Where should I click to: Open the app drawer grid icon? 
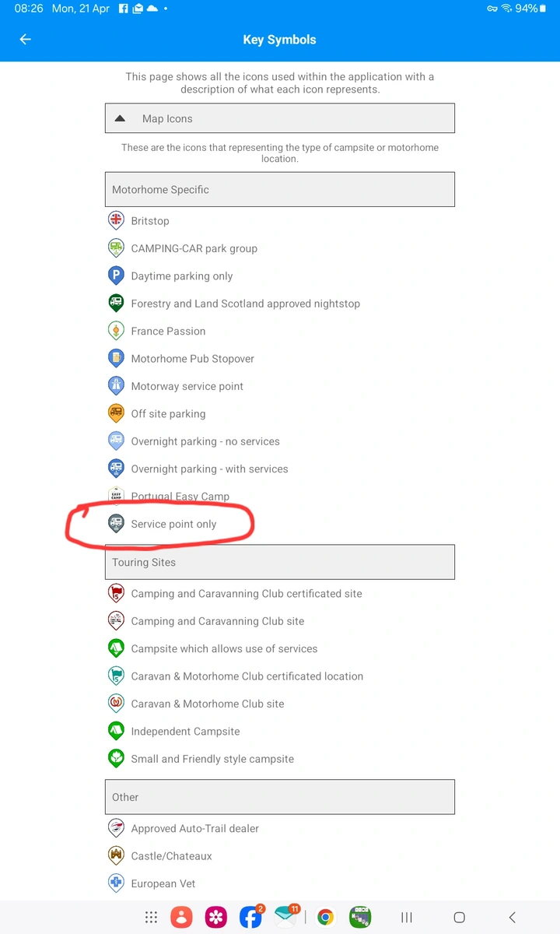point(152,917)
